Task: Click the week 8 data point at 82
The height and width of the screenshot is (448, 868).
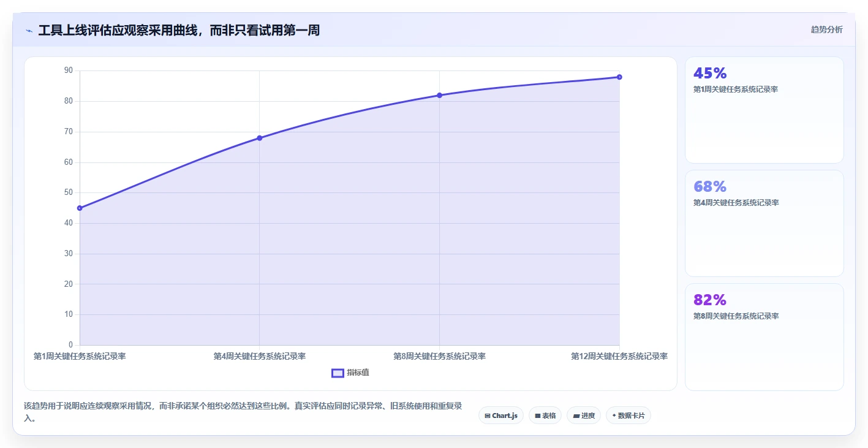Action: click(439, 95)
